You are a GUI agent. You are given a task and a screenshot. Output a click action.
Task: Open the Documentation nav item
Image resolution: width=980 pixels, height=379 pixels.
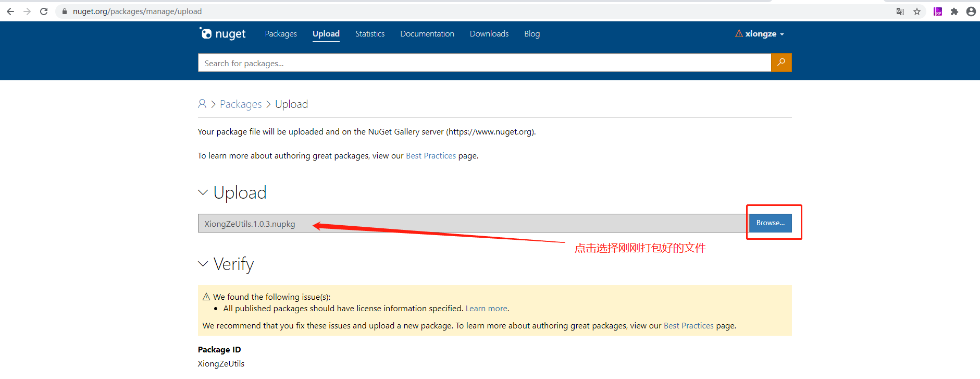pyautogui.click(x=427, y=34)
